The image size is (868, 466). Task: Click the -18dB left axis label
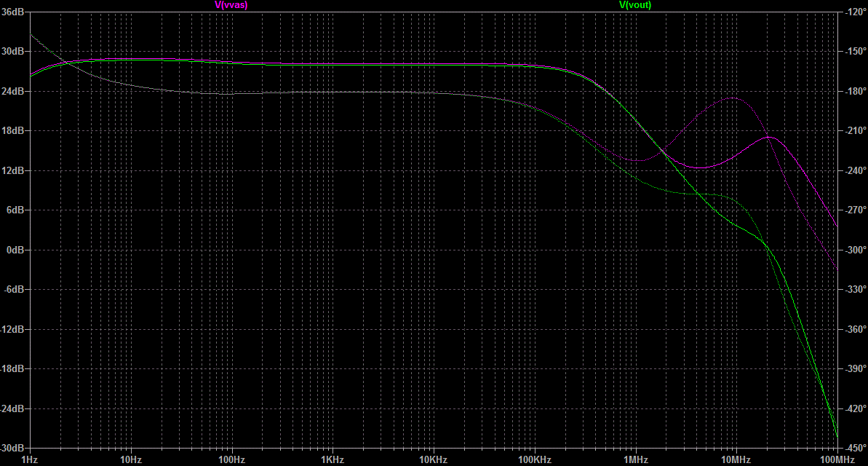(x=12, y=368)
